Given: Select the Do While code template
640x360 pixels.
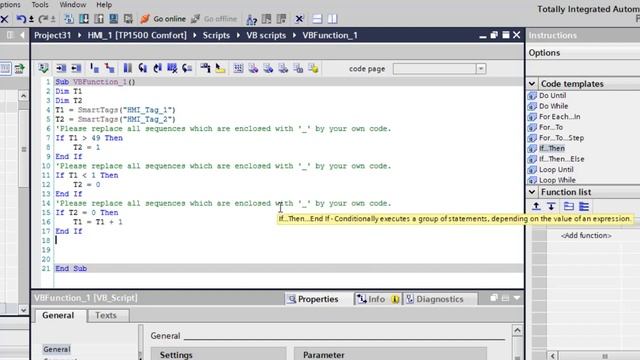Looking at the screenshot, I should pos(553,106).
